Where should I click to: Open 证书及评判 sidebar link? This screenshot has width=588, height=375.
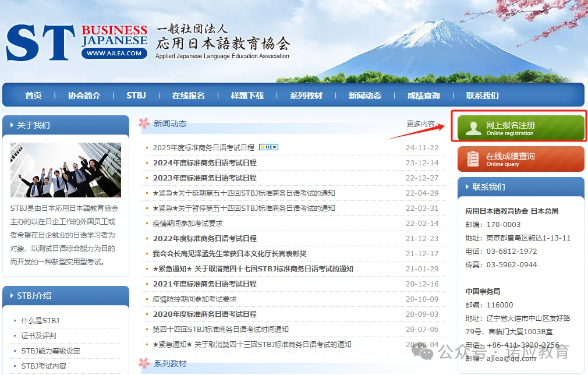(38, 335)
